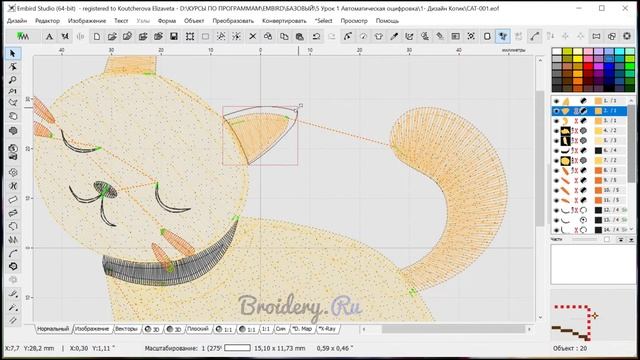
Task: Click the Delete X icon in the toolbar
Action: pos(253,36)
